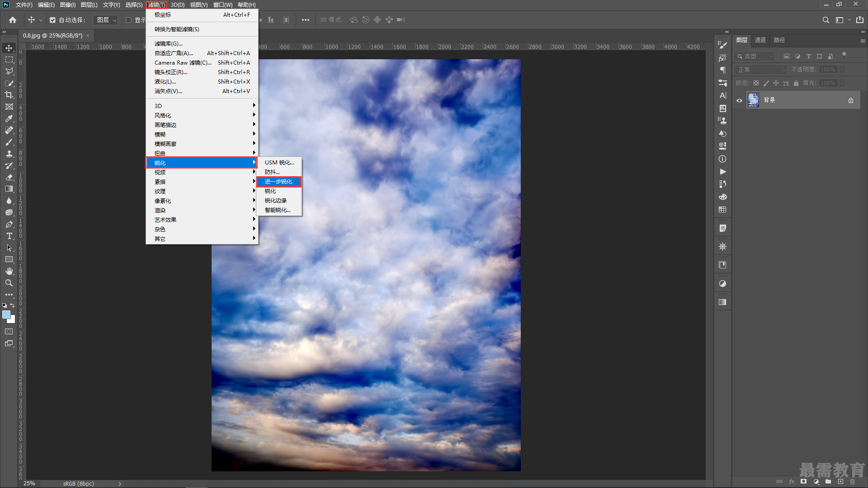Select the Hand tool
The width and height of the screenshot is (868, 488).
[x=9, y=271]
